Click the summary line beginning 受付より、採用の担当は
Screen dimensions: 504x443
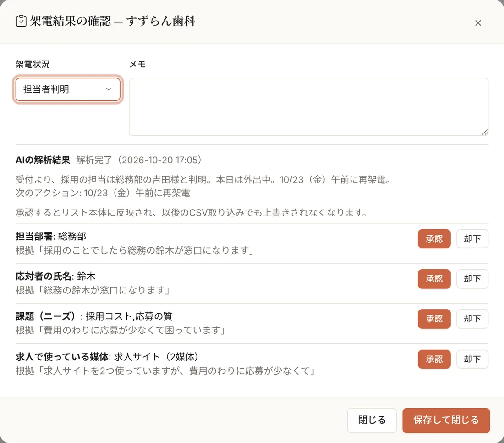pos(203,179)
